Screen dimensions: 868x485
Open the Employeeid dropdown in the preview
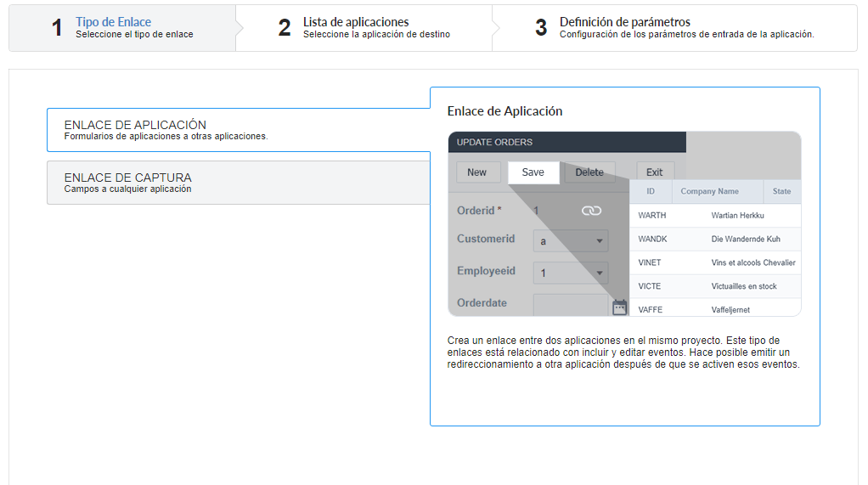point(570,273)
